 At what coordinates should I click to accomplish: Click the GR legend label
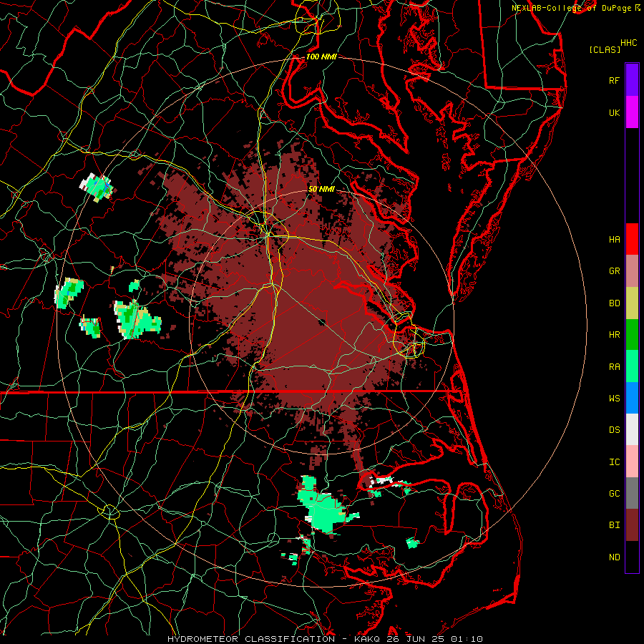click(615, 271)
